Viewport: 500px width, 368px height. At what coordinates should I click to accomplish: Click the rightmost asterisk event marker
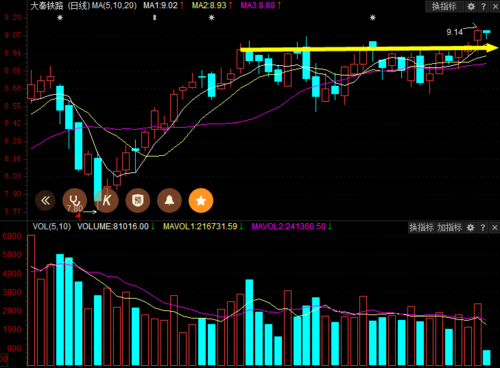(x=373, y=18)
